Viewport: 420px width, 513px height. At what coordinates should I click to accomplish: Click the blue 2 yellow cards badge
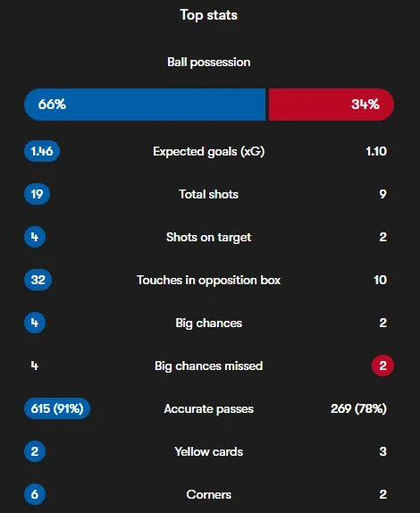pyautogui.click(x=35, y=451)
